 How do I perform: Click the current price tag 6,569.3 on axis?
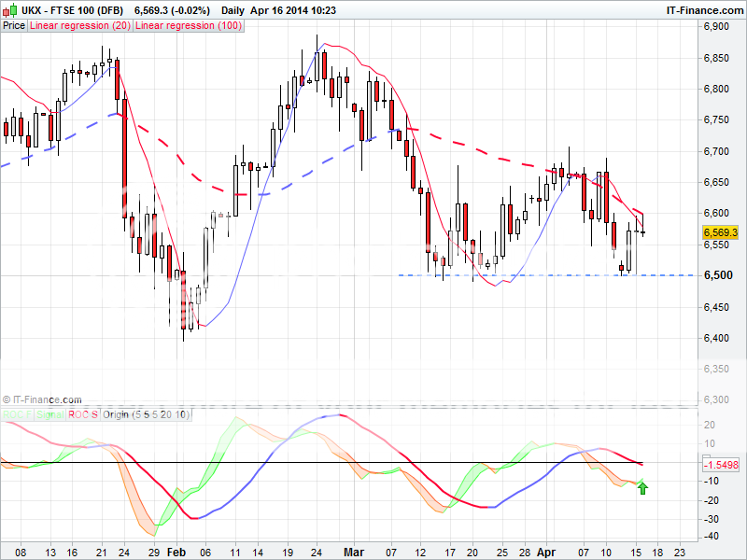pyautogui.click(x=722, y=232)
